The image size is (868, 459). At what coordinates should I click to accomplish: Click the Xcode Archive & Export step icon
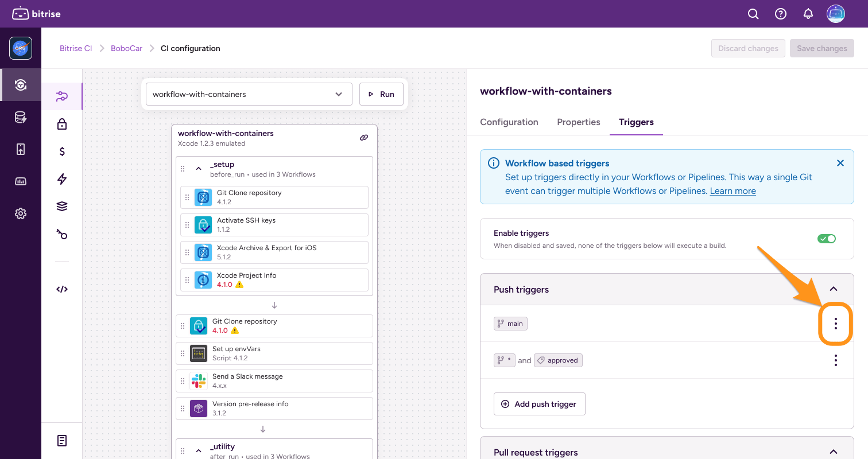[x=203, y=252]
